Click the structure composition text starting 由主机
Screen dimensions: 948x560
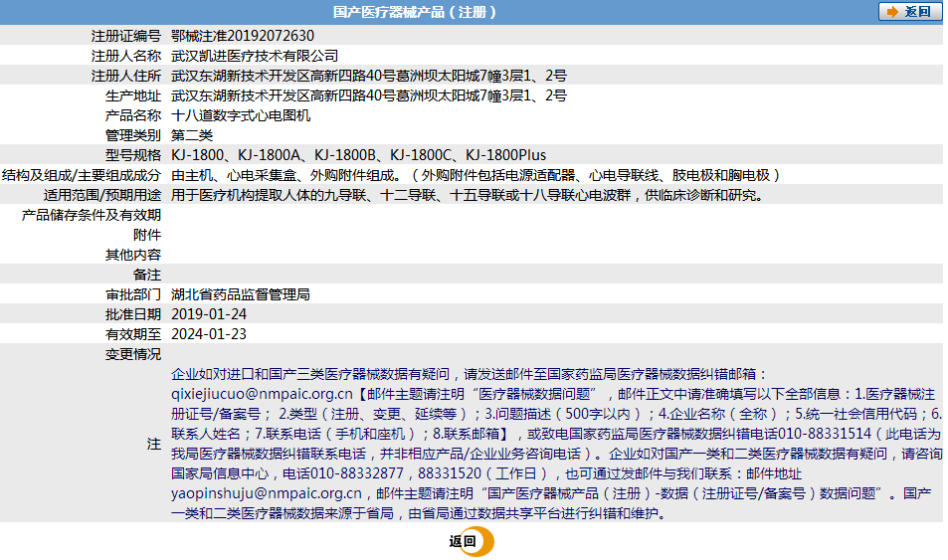point(476,175)
